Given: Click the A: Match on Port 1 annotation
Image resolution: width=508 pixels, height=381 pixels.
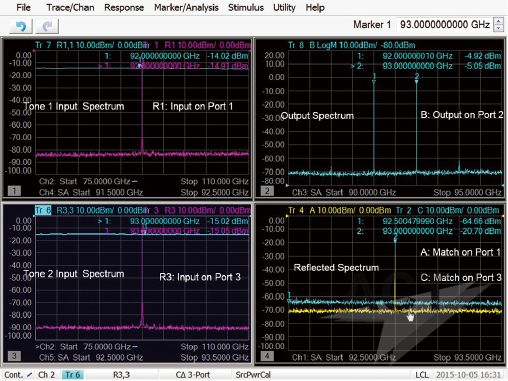Looking at the screenshot, I should (461, 252).
